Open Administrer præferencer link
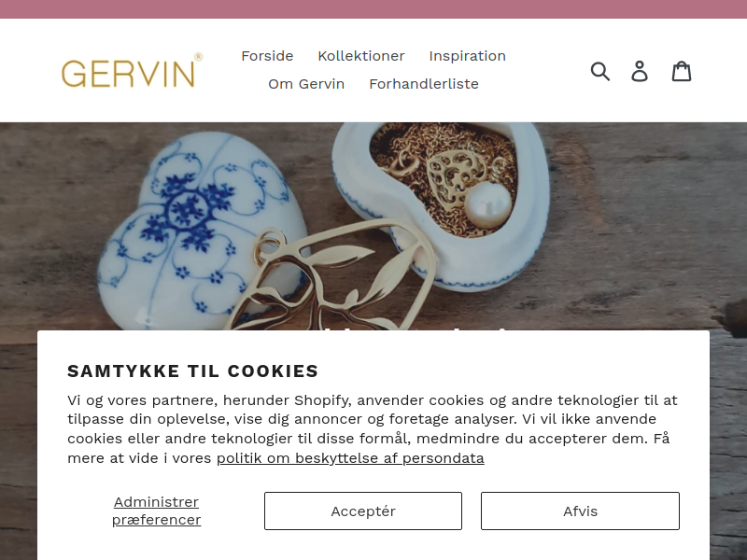 [156, 511]
